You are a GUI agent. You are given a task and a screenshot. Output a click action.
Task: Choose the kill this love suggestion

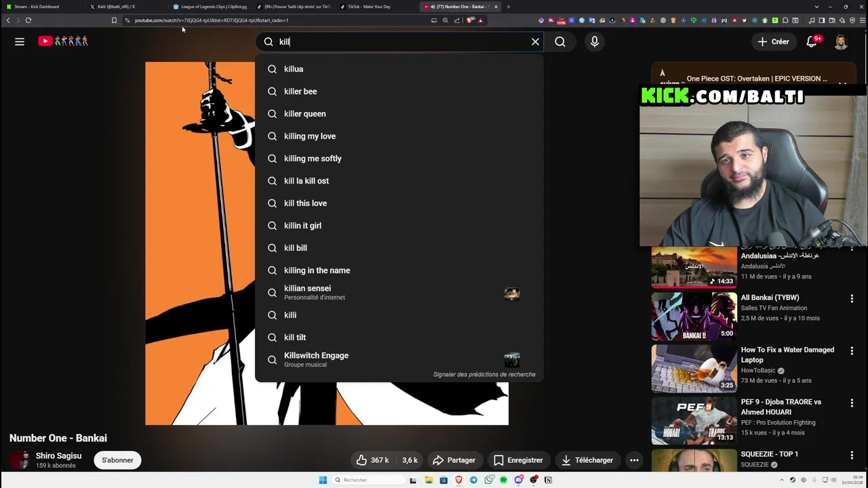pos(399,203)
